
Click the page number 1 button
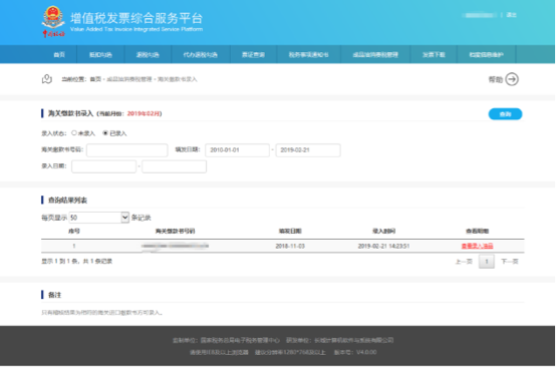(486, 262)
